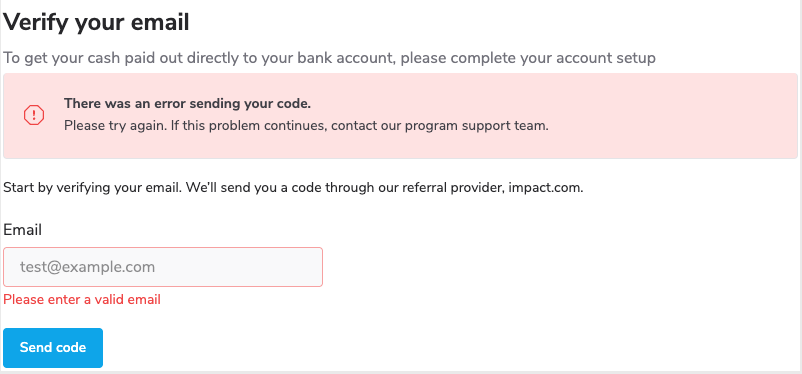Click the Send code button
This screenshot has height=374, width=802.
53,348
